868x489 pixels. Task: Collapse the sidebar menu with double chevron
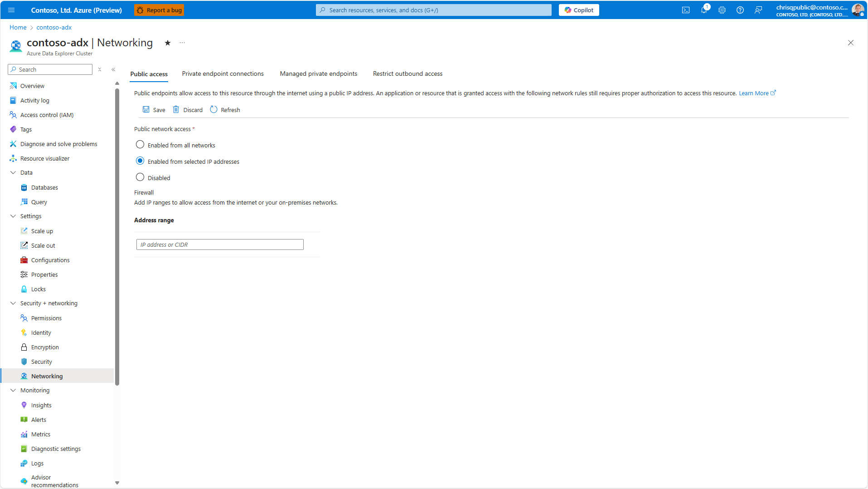click(x=113, y=69)
